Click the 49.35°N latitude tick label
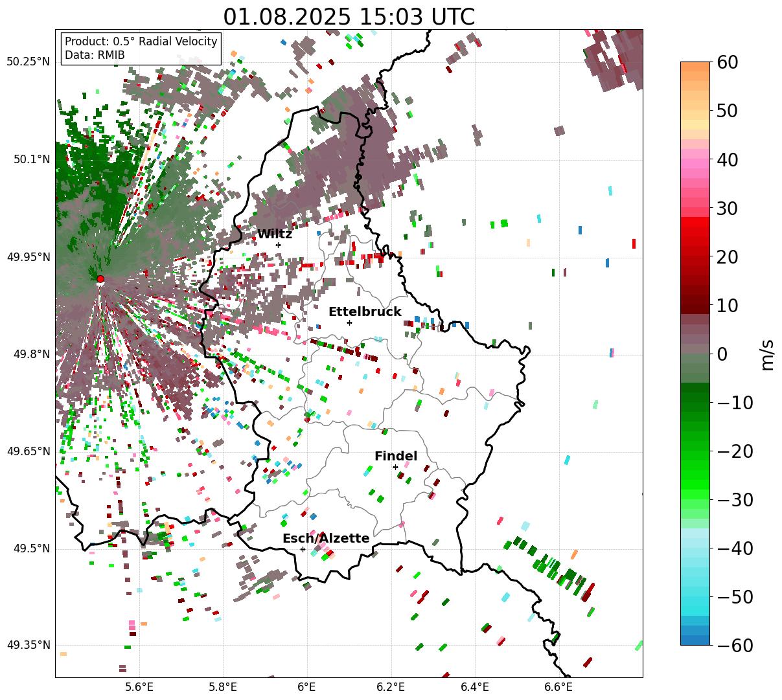782x700 pixels. tap(29, 645)
